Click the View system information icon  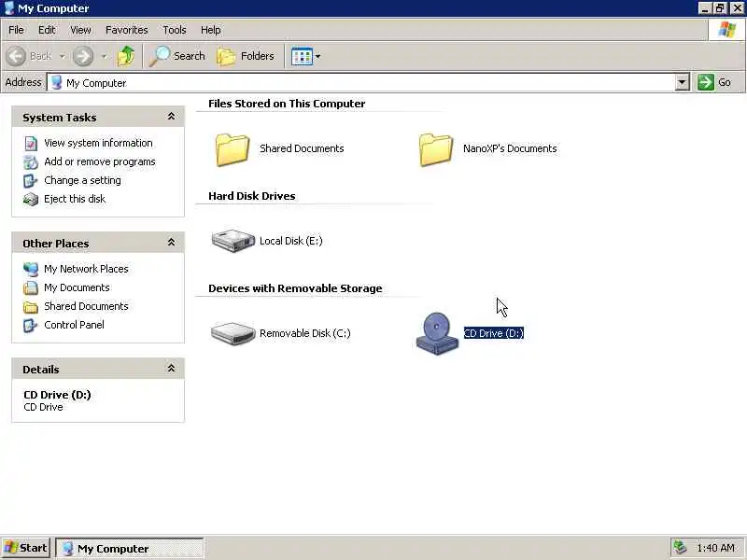[31, 144]
